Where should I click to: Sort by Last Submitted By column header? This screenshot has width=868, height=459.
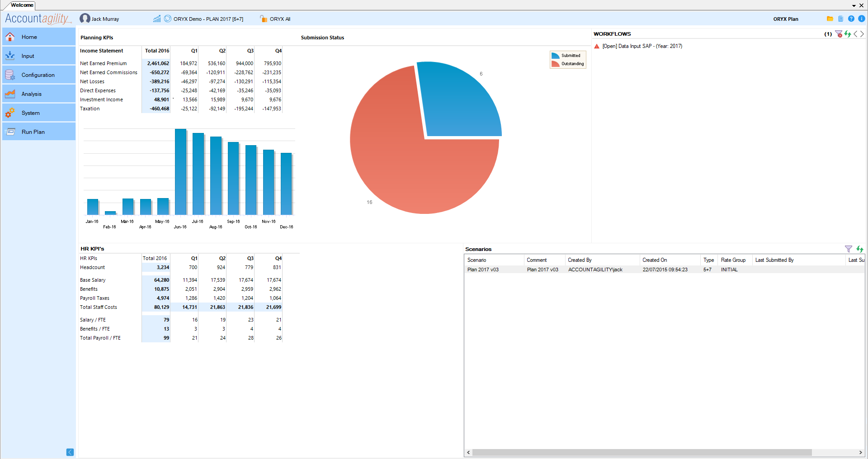click(798, 260)
